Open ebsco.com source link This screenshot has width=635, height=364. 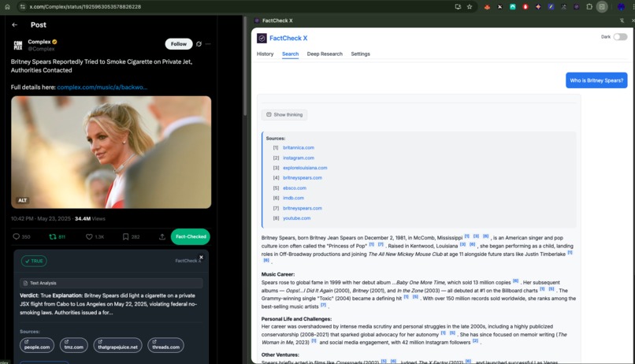coord(295,188)
